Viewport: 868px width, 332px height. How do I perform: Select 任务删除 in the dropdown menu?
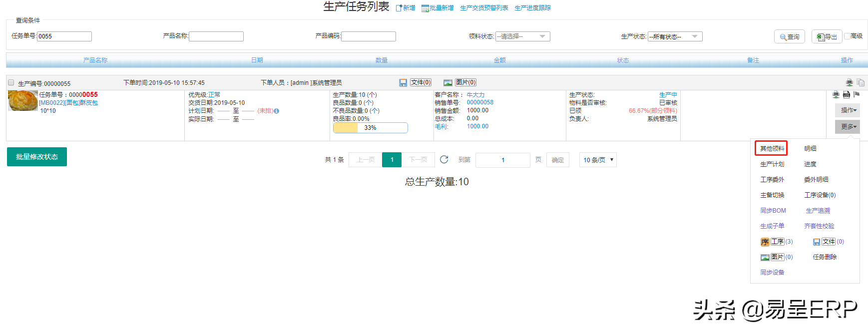point(825,257)
